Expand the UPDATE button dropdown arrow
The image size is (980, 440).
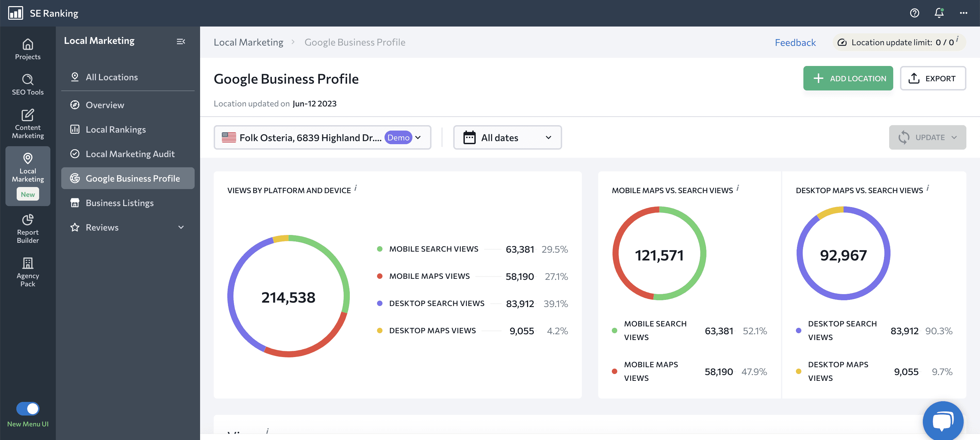point(954,137)
